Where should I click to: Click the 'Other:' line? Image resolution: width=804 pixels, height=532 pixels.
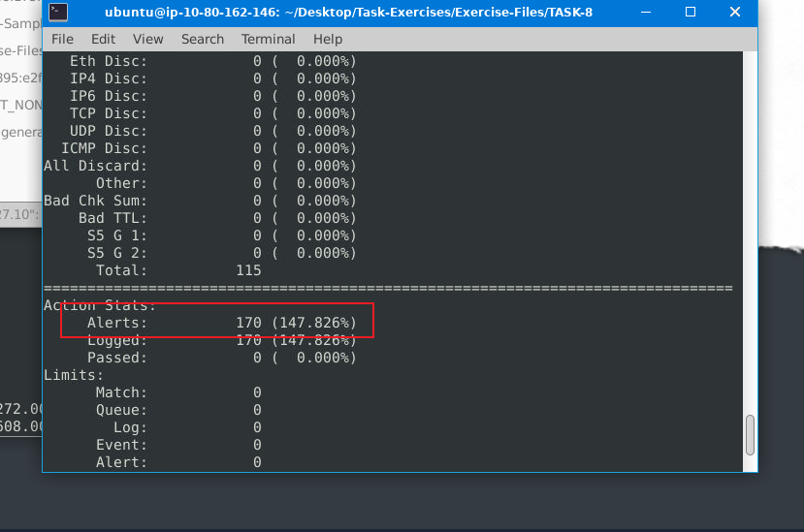tap(226, 183)
